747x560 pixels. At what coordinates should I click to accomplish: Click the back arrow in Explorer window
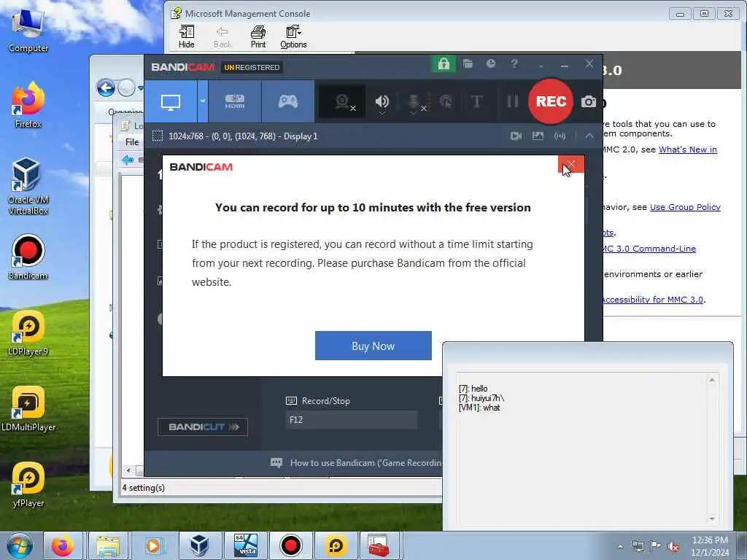(106, 87)
